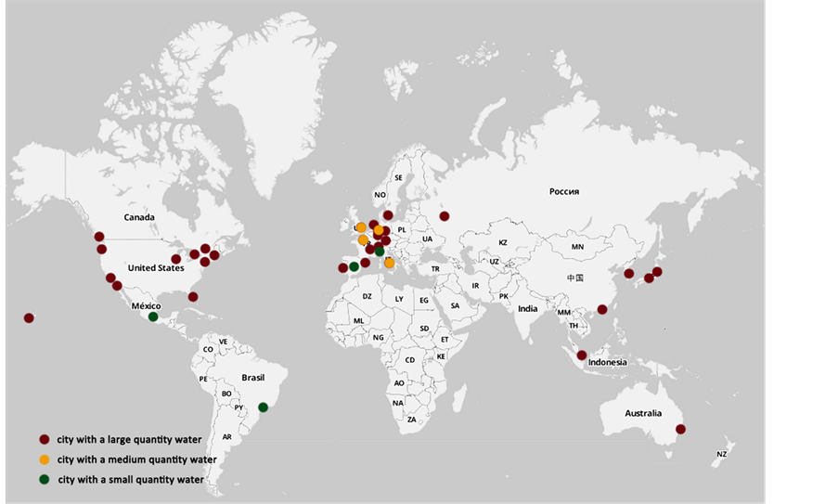Click the orange city dot in Italy
Viewport: 838px width, 504px height.
(389, 263)
